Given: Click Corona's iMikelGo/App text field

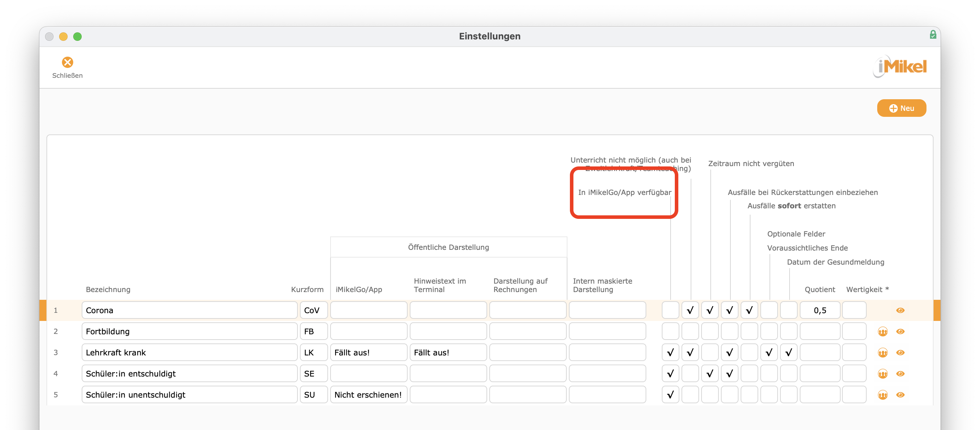Looking at the screenshot, I should click(369, 310).
